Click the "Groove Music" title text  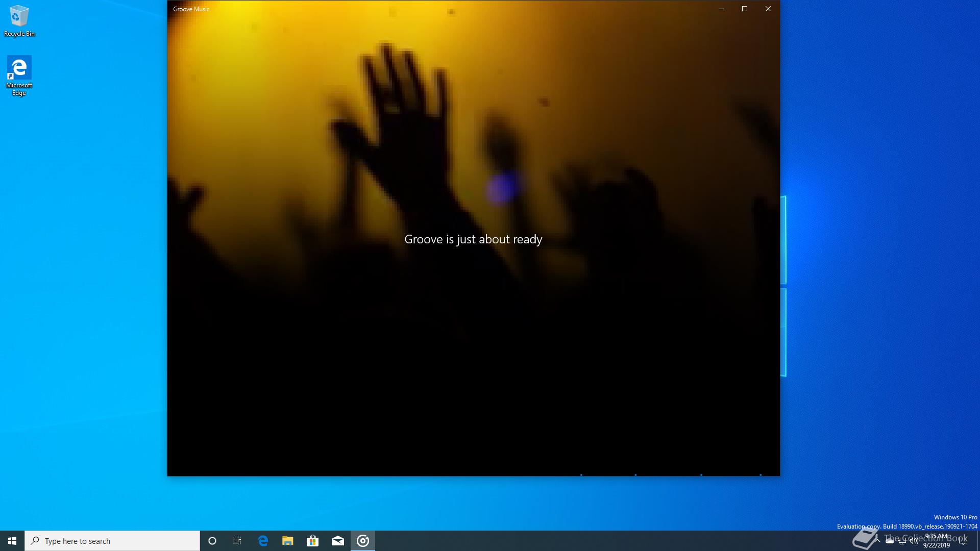click(191, 9)
